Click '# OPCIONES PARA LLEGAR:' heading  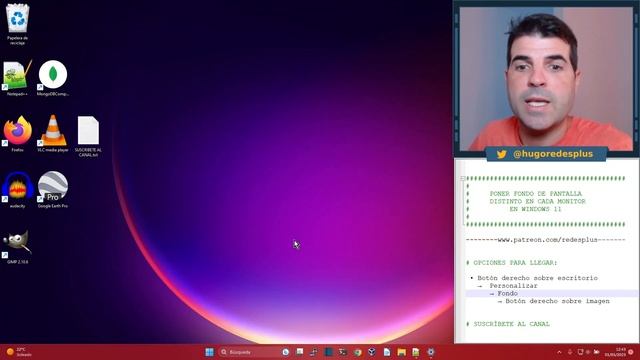(x=512, y=263)
